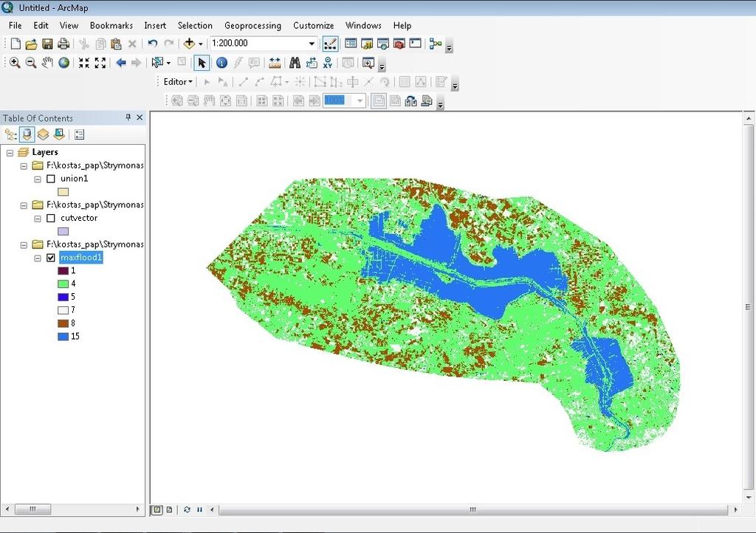Click the Layers data frame title
The width and height of the screenshot is (756, 533).
[45, 152]
